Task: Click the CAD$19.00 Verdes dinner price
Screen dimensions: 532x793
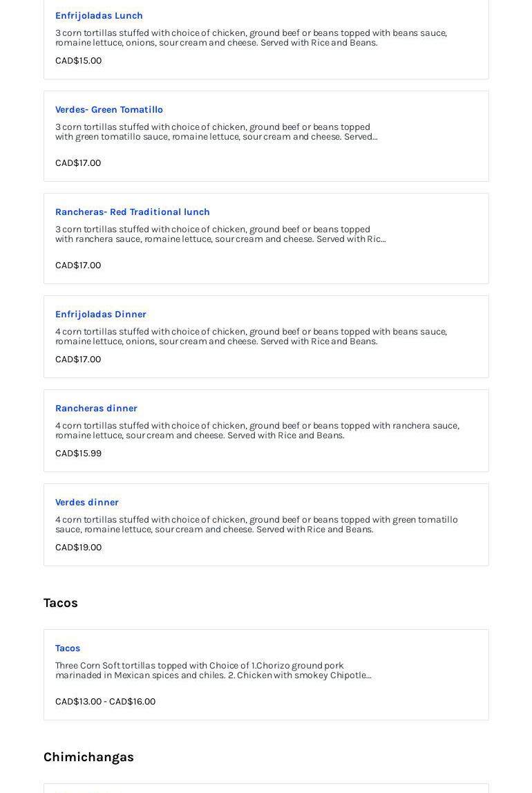Action: [x=78, y=547]
